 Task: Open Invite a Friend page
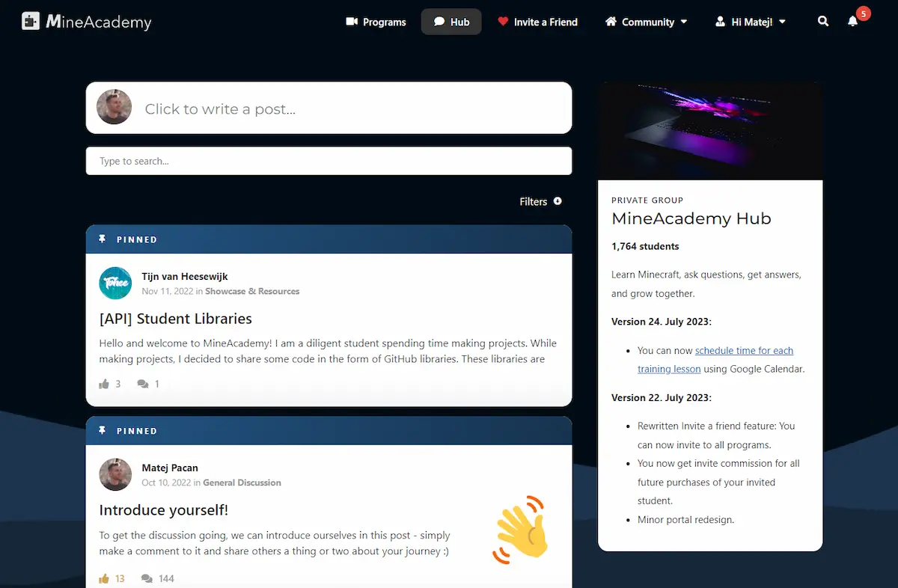click(537, 22)
